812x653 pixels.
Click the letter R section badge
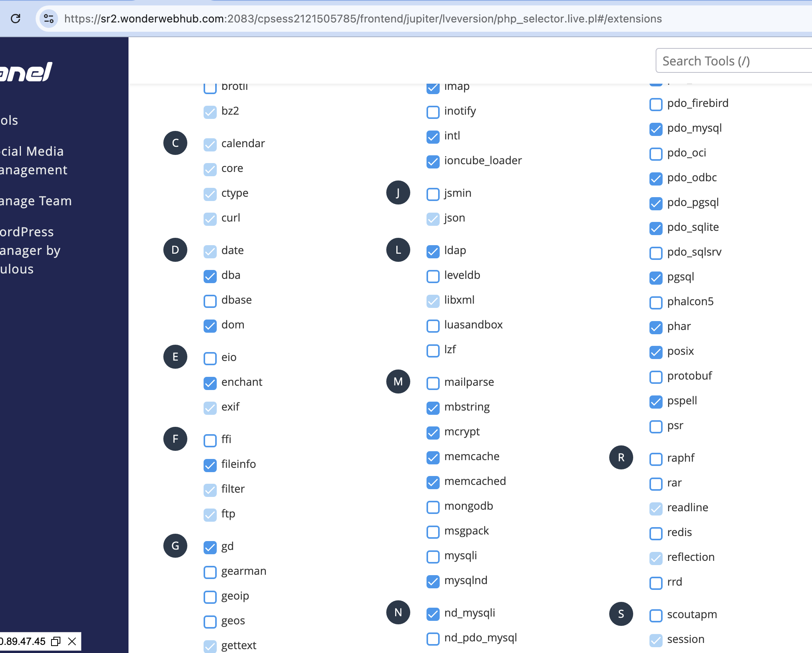(x=621, y=457)
